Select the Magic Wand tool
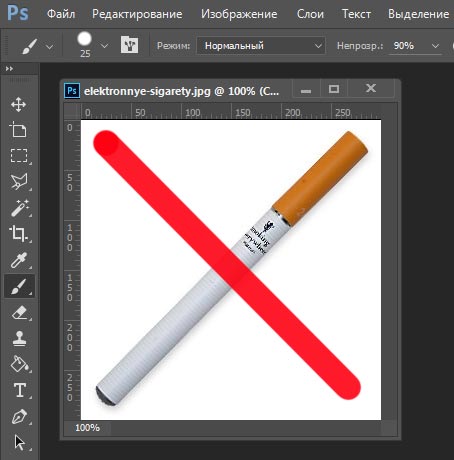 click(19, 208)
